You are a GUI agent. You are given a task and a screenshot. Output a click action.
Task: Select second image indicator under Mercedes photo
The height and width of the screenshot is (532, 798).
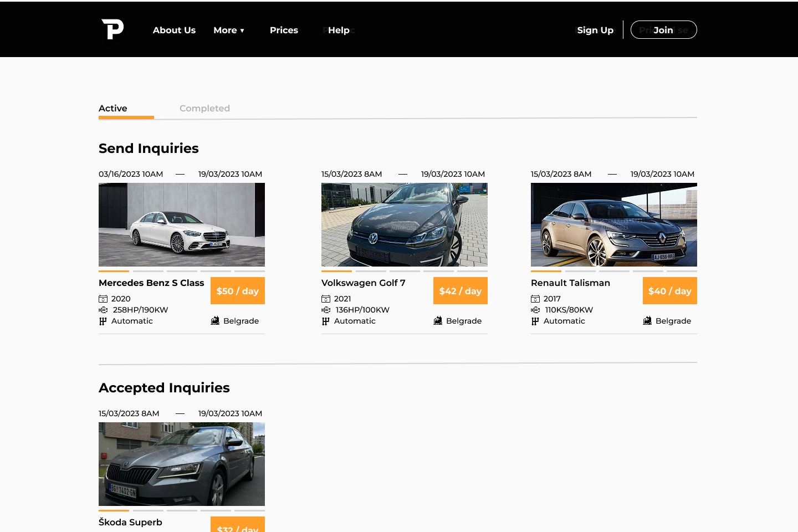pyautogui.click(x=148, y=271)
